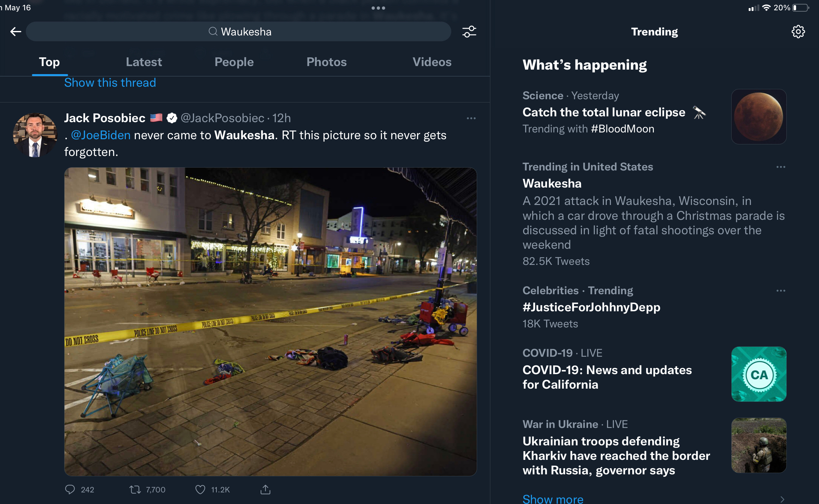Open Jack Posobiec profile picture
Screen dimensions: 819x504
[x=35, y=135]
